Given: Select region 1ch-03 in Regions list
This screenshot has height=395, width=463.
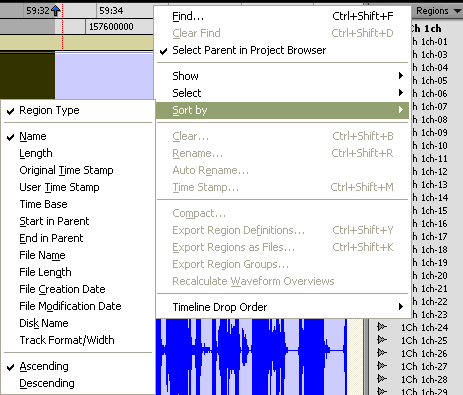Looking at the screenshot, I should 430,55.
